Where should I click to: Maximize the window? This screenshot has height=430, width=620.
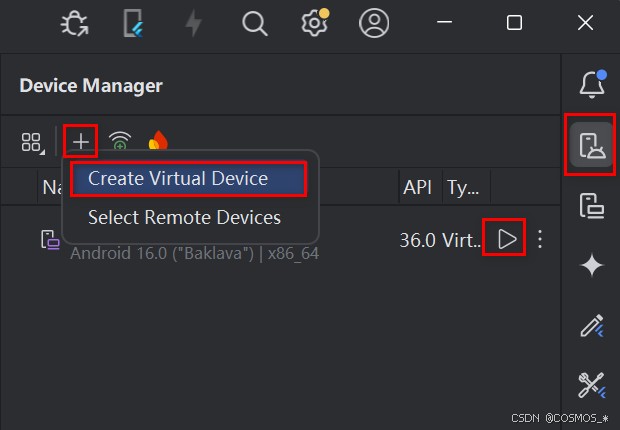[x=514, y=24]
